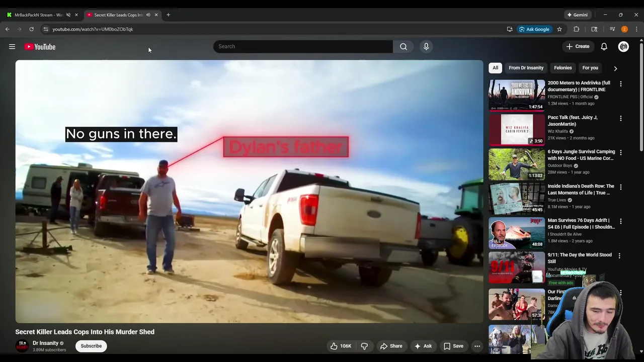Click the browser back arrow
Screen dimensions: 644x362
pos(8,29)
